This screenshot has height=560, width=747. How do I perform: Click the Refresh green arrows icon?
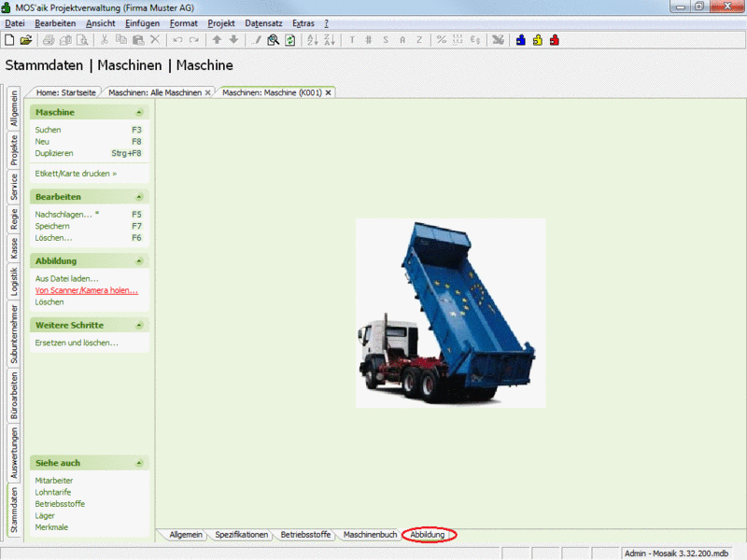[x=290, y=40]
